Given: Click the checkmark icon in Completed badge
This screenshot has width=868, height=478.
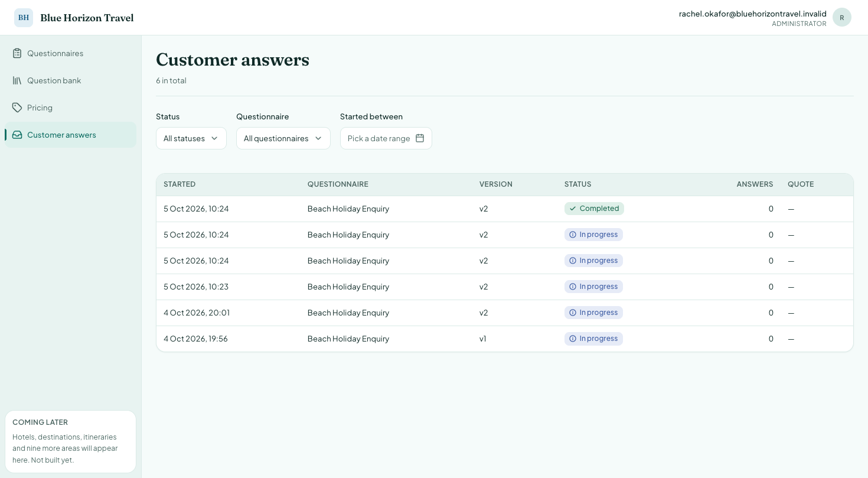Looking at the screenshot, I should pyautogui.click(x=573, y=209).
